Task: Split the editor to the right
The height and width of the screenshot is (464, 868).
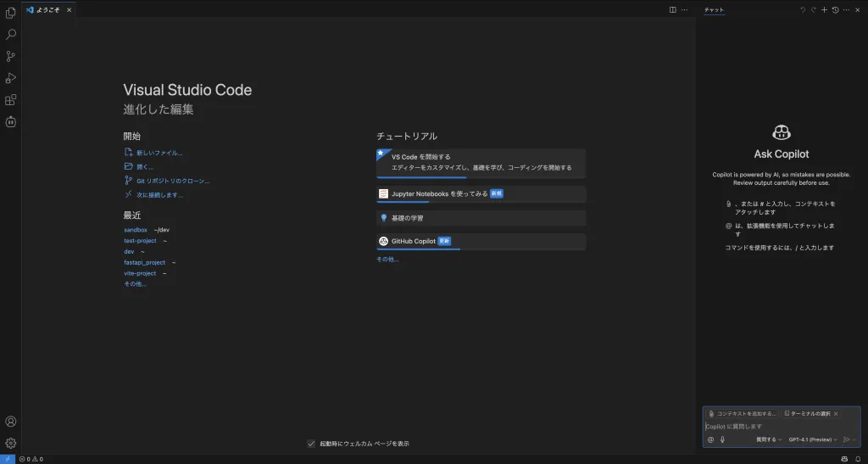Action: 672,10
